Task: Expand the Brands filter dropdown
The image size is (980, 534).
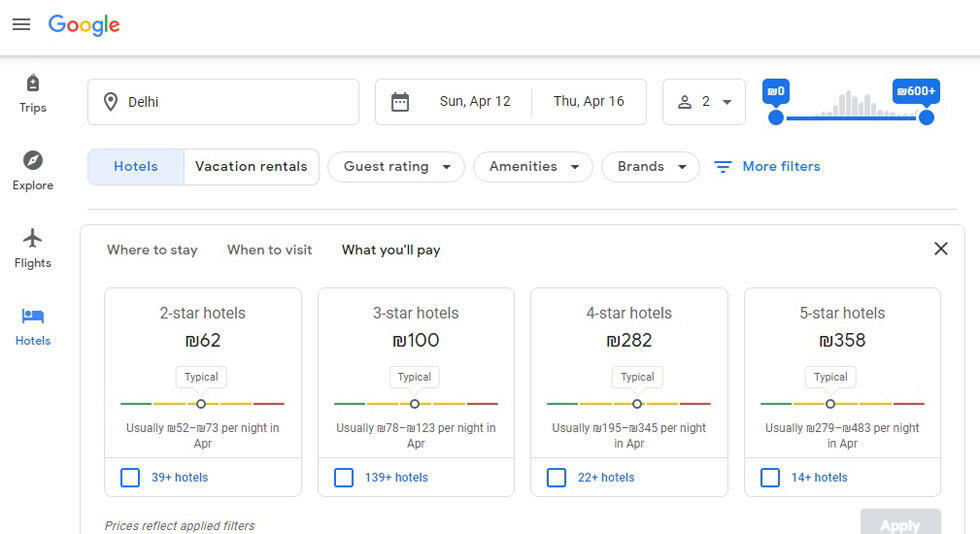Action: click(650, 167)
